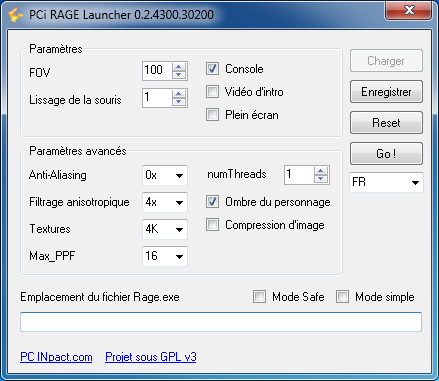
Task: Increase numThreads with up arrow
Action: click(x=321, y=171)
